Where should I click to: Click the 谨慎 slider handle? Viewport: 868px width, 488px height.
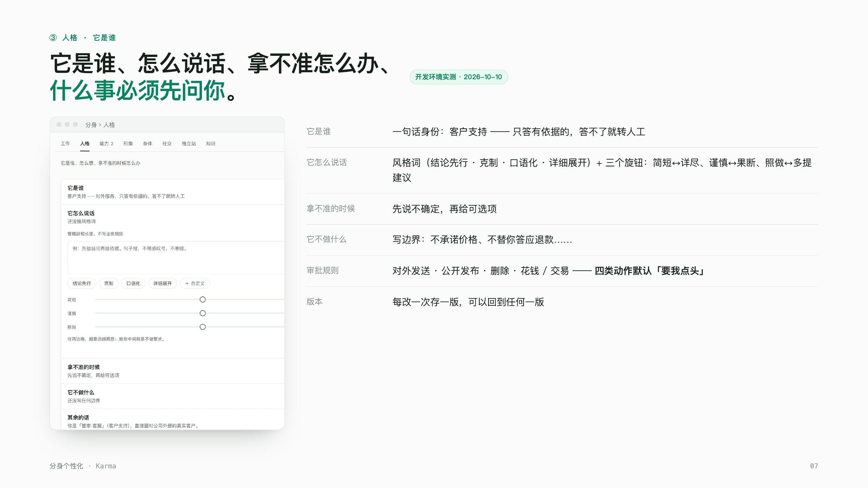(x=203, y=313)
